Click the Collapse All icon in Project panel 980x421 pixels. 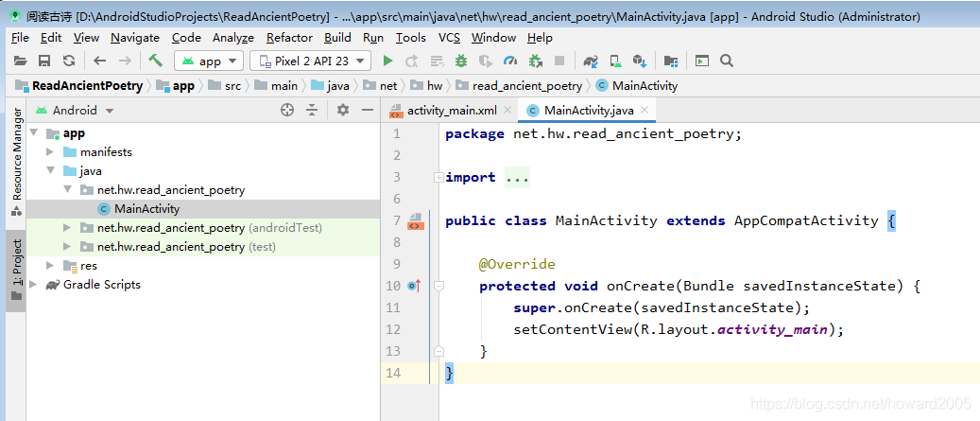point(312,110)
